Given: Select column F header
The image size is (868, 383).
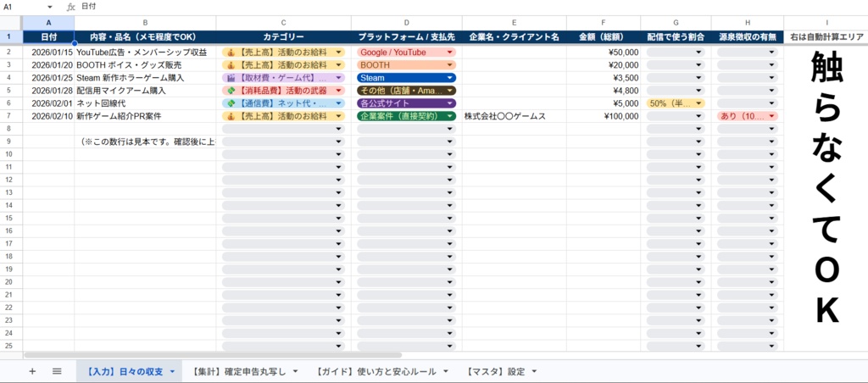Looking at the screenshot, I should (x=604, y=23).
